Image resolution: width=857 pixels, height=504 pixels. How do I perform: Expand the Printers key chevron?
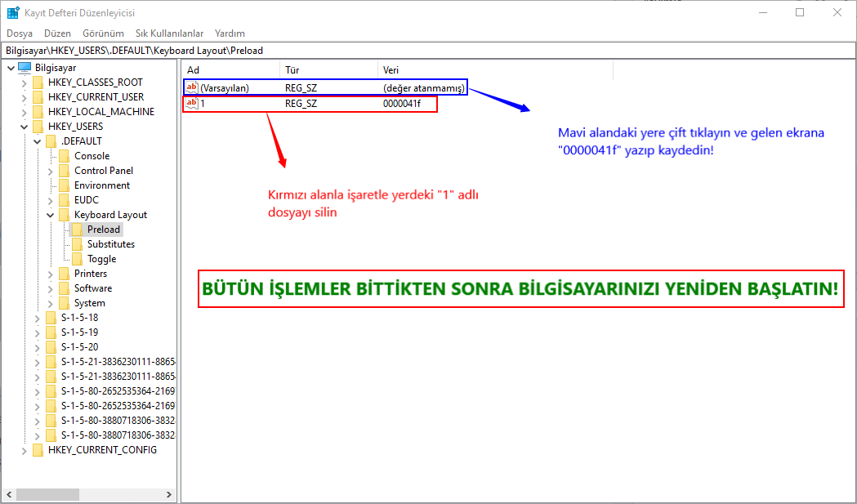[51, 274]
